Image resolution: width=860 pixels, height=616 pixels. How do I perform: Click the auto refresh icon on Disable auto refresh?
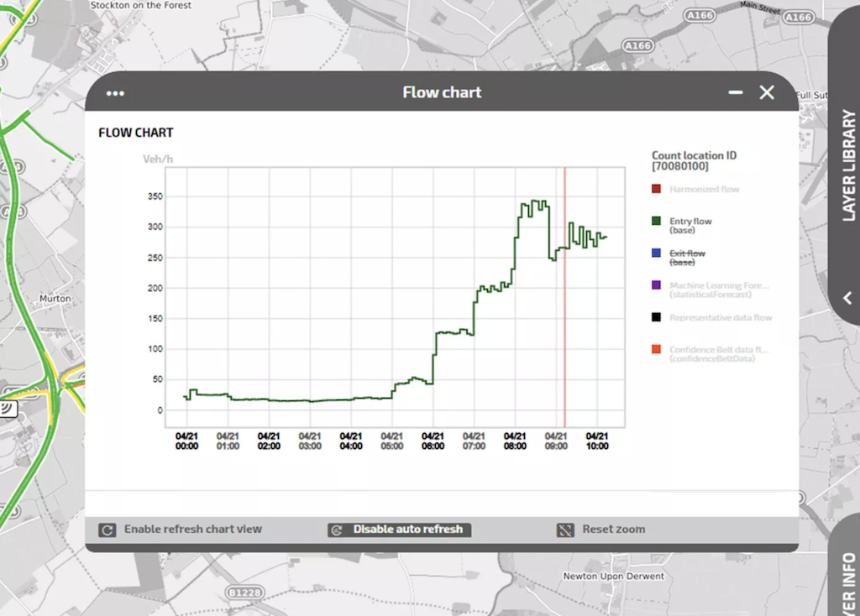point(338,529)
